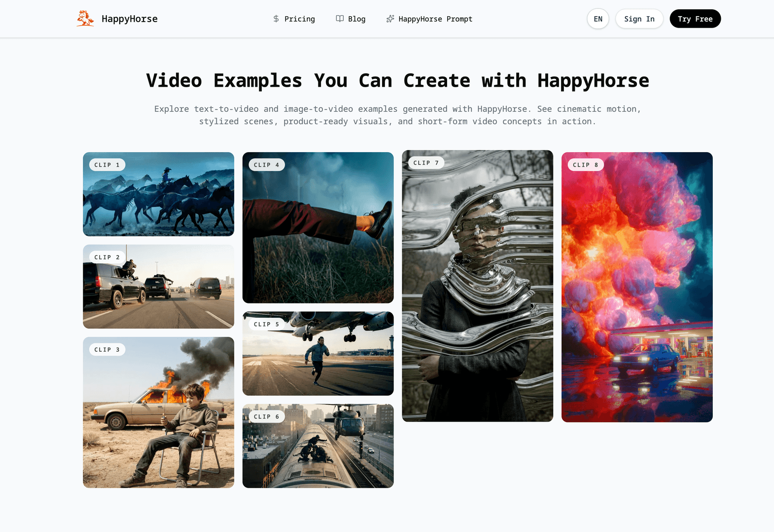Viewport: 774px width, 532px height.
Task: Click the 'Video Examples You Can Create' heading
Action: (398, 81)
